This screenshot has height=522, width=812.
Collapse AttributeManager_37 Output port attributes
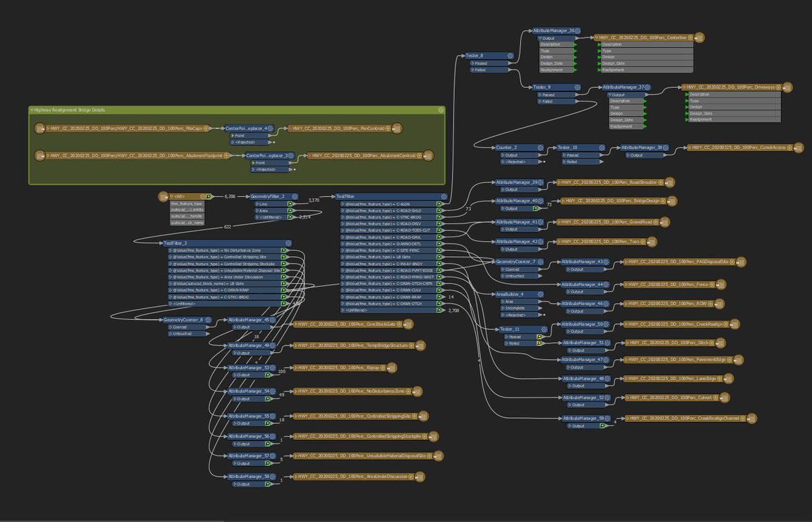point(610,95)
